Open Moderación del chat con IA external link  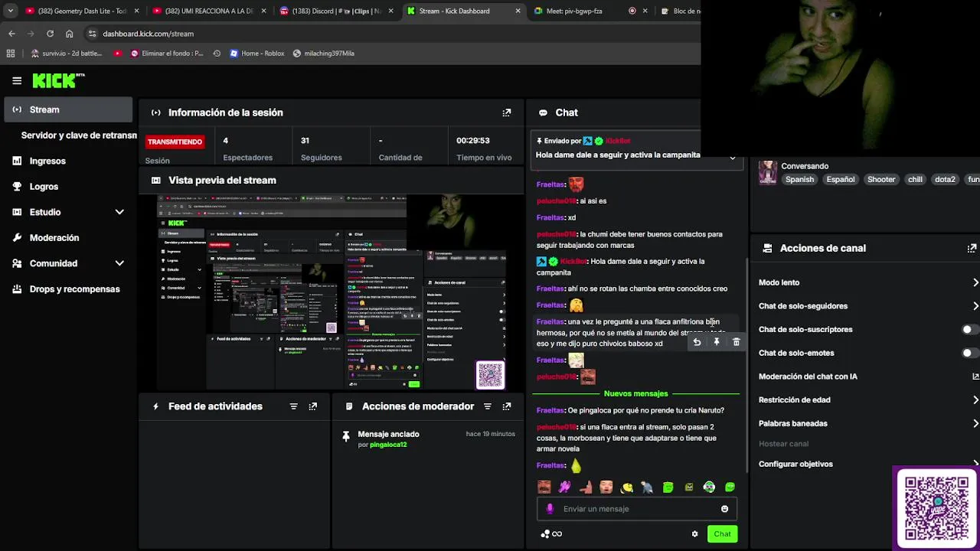975,377
